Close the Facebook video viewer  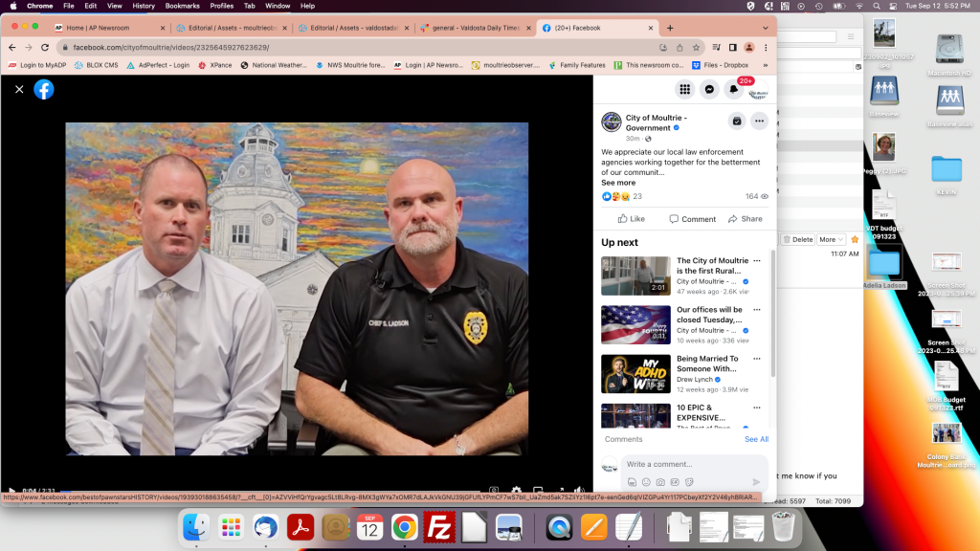point(19,89)
